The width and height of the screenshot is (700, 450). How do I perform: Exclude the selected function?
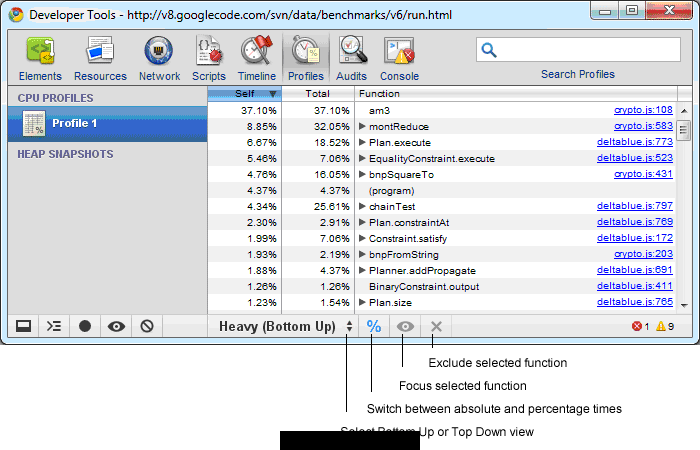click(436, 326)
